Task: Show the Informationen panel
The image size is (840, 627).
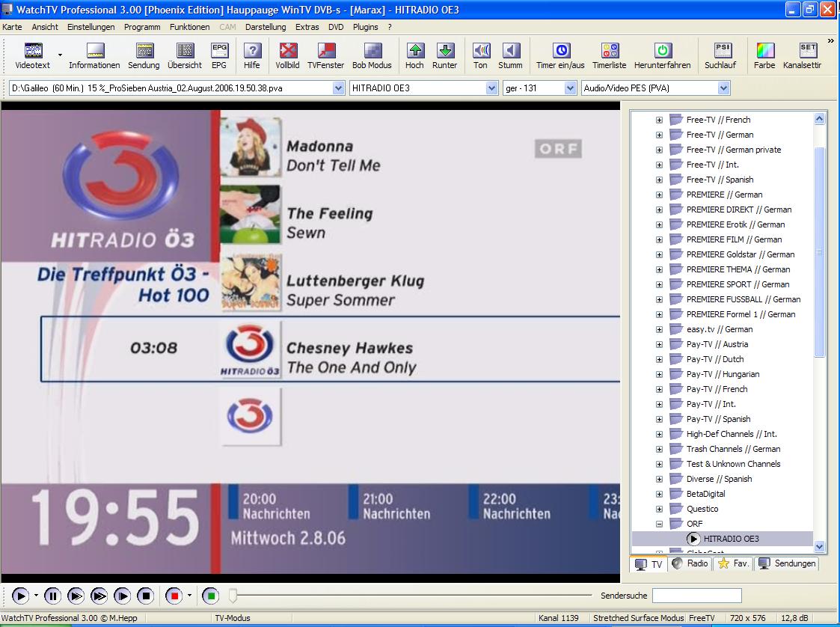Action: click(94, 55)
